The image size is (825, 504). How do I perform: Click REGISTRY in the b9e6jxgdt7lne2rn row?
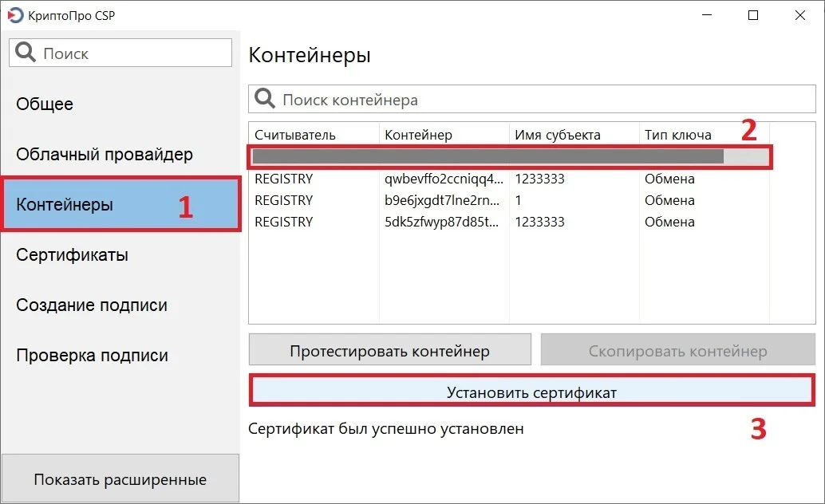283,200
